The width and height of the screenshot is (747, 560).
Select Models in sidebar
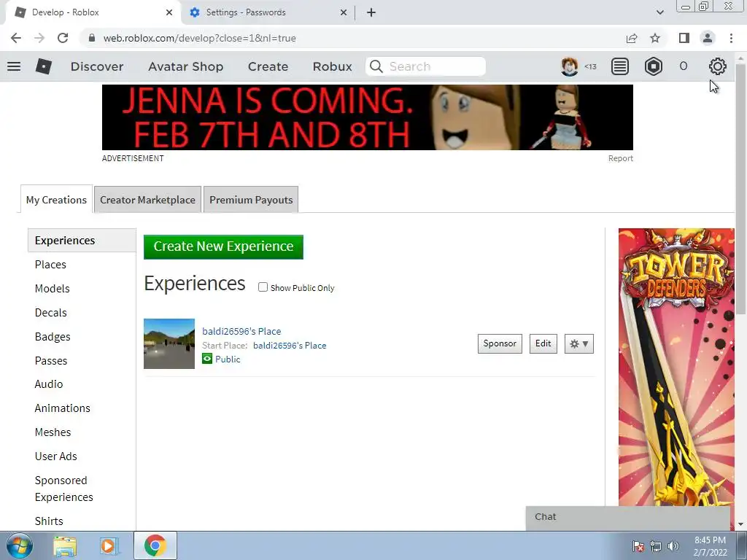(x=53, y=289)
